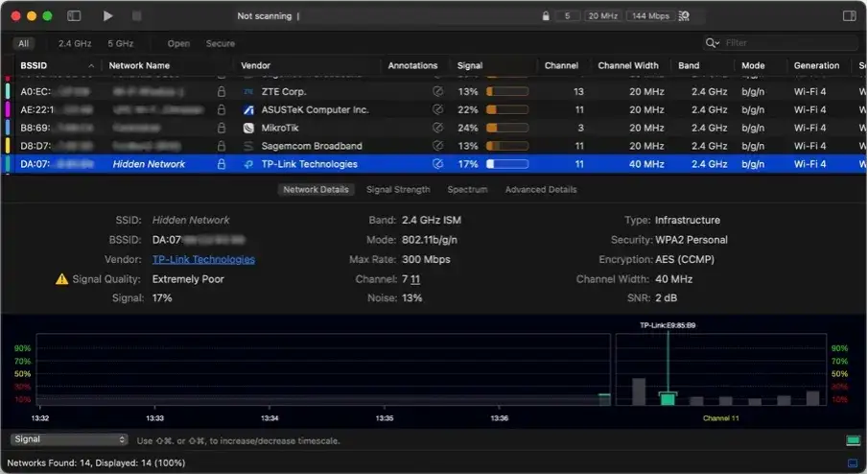868x474 pixels.
Task: Click the annotation icon for MikroTik row
Action: (437, 128)
